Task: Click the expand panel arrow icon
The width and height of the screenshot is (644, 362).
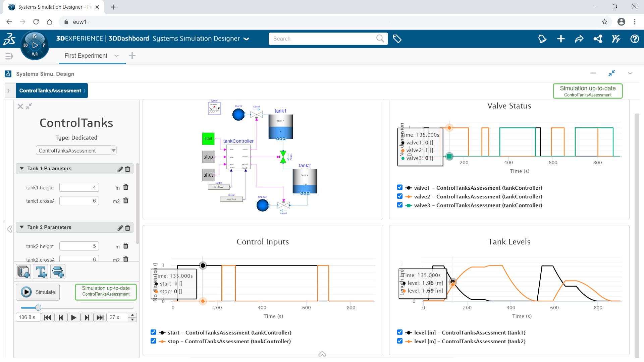Action: pos(8,90)
